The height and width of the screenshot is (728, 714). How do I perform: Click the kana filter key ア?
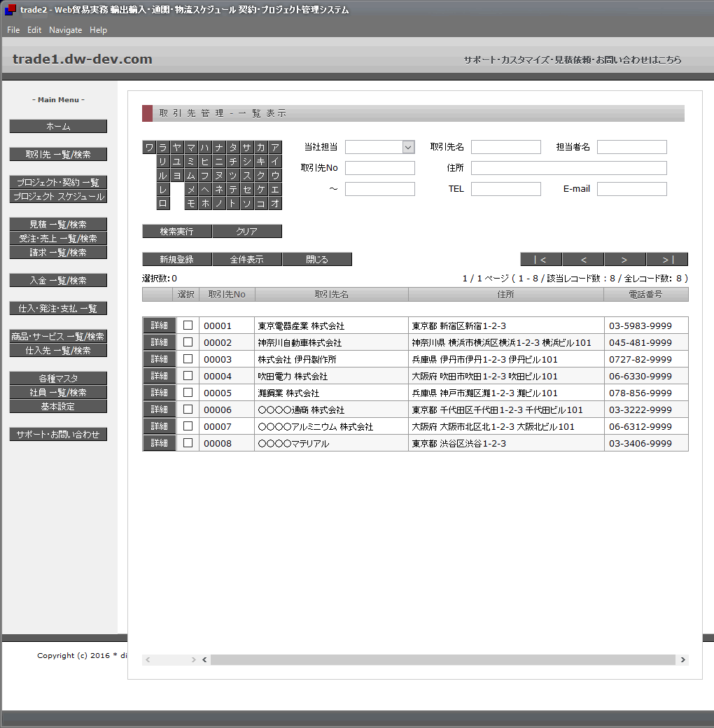click(275, 147)
